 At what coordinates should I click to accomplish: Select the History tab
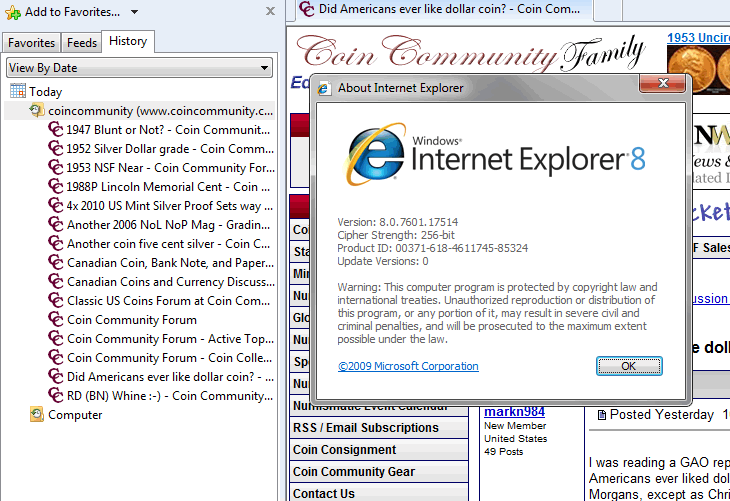(128, 41)
